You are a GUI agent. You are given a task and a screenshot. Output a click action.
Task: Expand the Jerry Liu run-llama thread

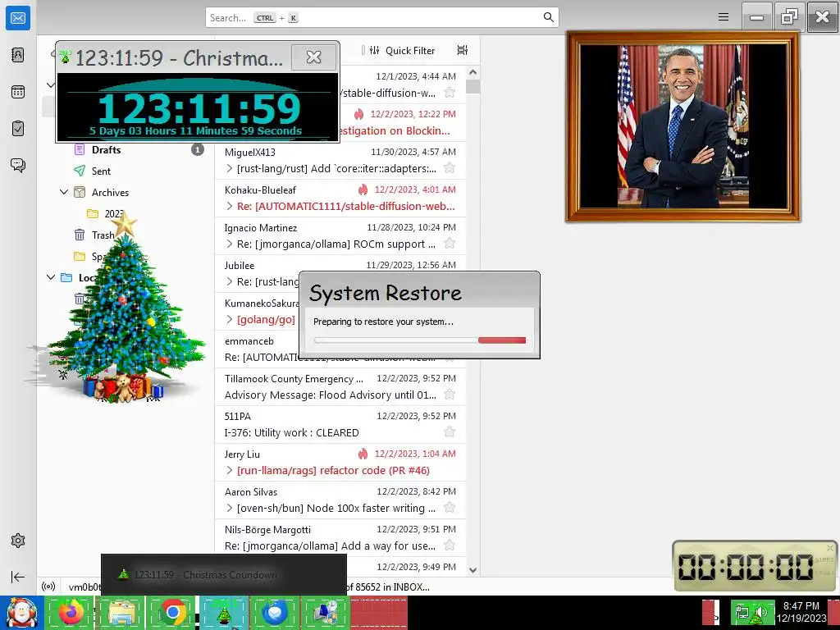230,470
